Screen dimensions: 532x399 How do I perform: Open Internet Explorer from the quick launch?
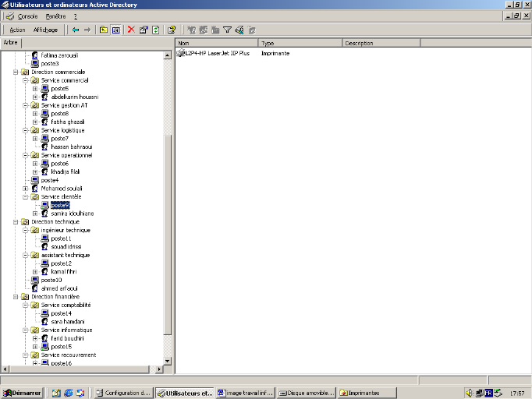68,393
